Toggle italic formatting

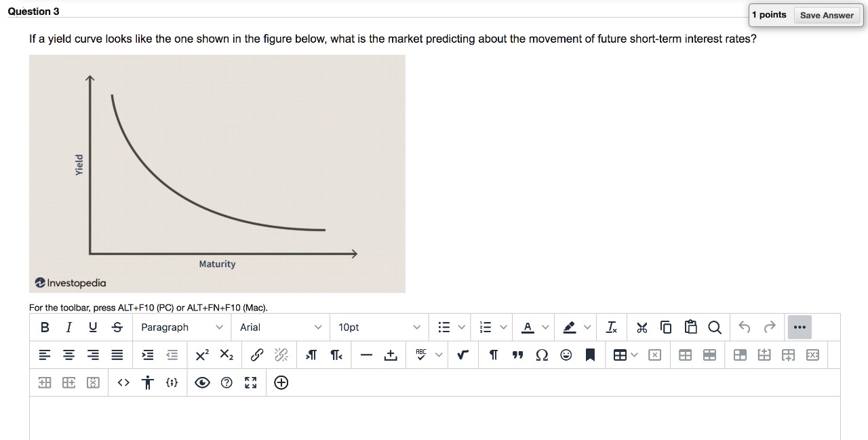(x=68, y=327)
